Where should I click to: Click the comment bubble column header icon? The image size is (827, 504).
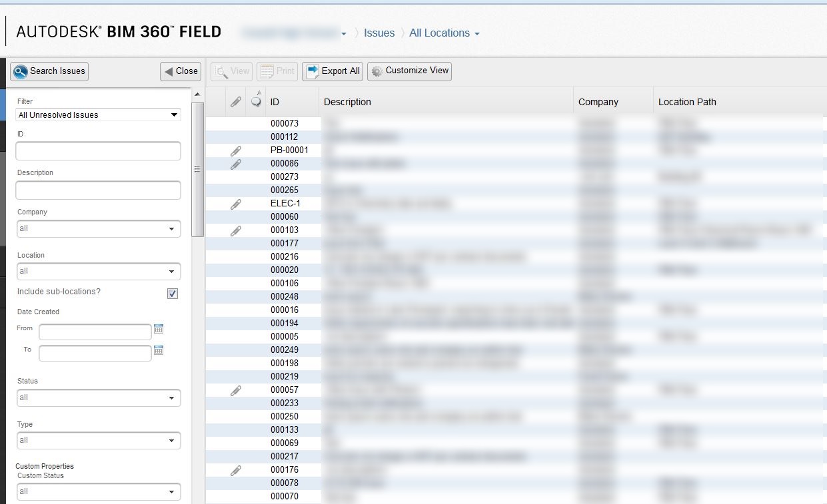coord(255,101)
